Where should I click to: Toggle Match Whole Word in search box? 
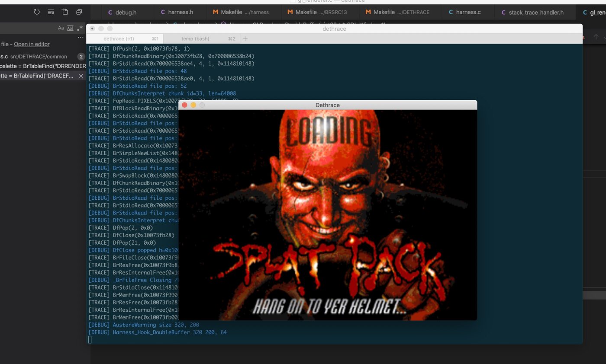(x=70, y=28)
